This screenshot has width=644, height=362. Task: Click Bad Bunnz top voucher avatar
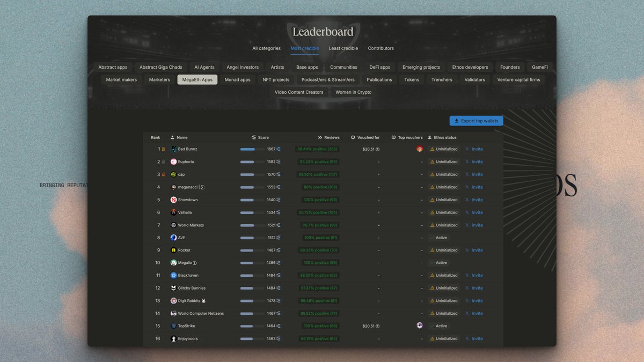click(420, 149)
